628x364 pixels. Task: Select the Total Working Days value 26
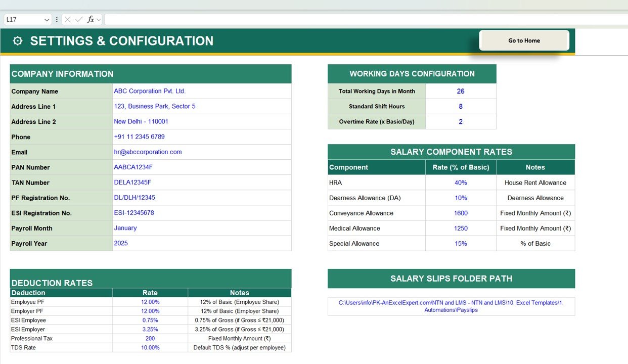tap(460, 91)
